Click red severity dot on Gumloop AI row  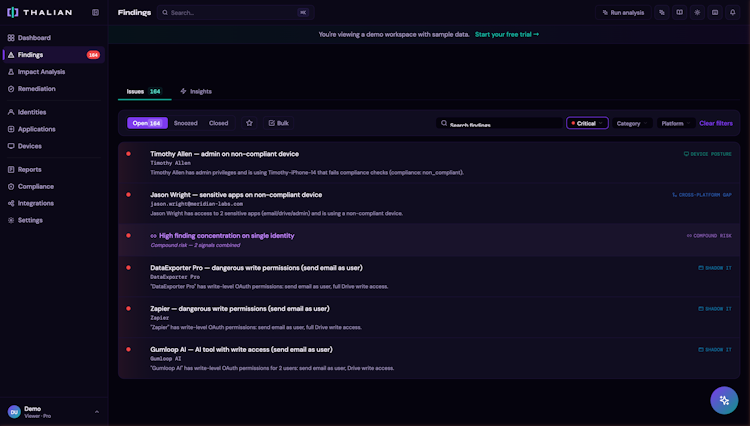click(x=129, y=350)
